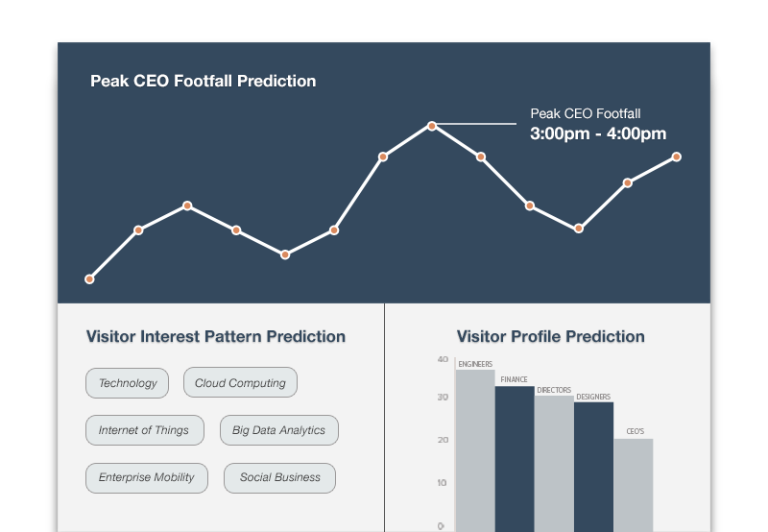Select the Designers bar in profile chart
The width and height of the screenshot is (768, 532).
pyautogui.click(x=593, y=468)
